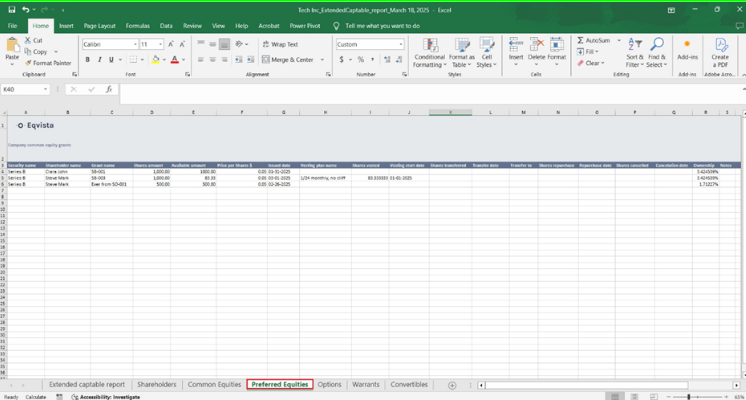
Task: Click Insert Function fx icon
Action: pyautogui.click(x=109, y=89)
